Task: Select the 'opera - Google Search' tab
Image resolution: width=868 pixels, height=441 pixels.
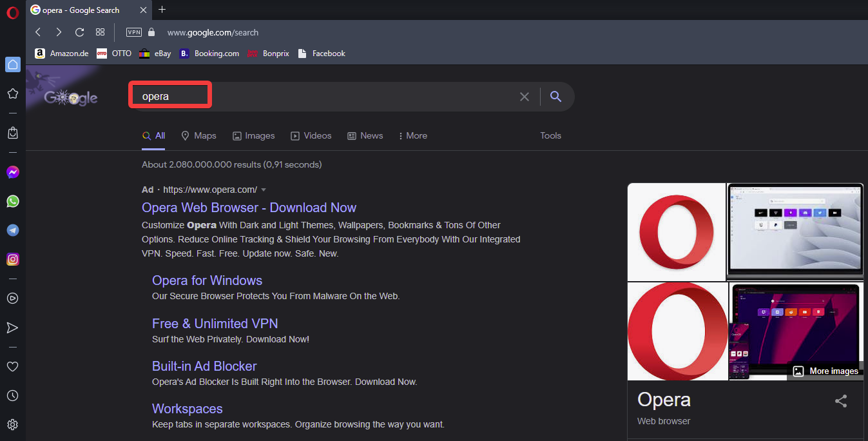Action: tap(88, 10)
